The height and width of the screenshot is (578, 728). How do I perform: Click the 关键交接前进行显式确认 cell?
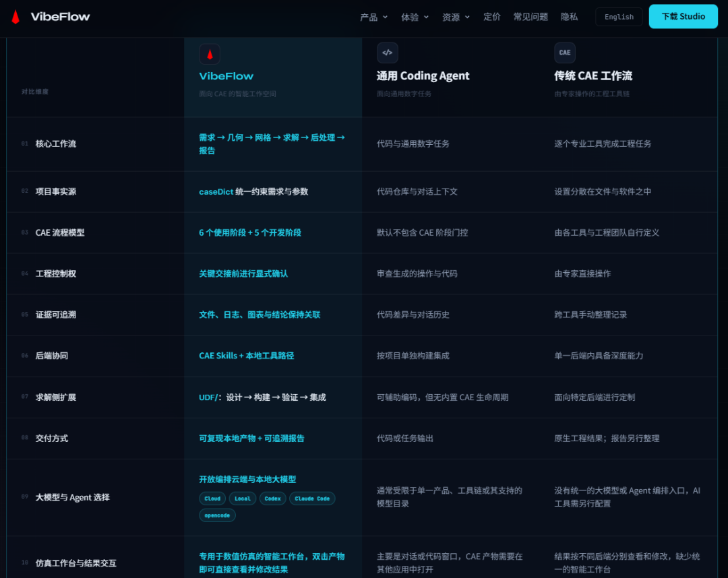tap(243, 274)
